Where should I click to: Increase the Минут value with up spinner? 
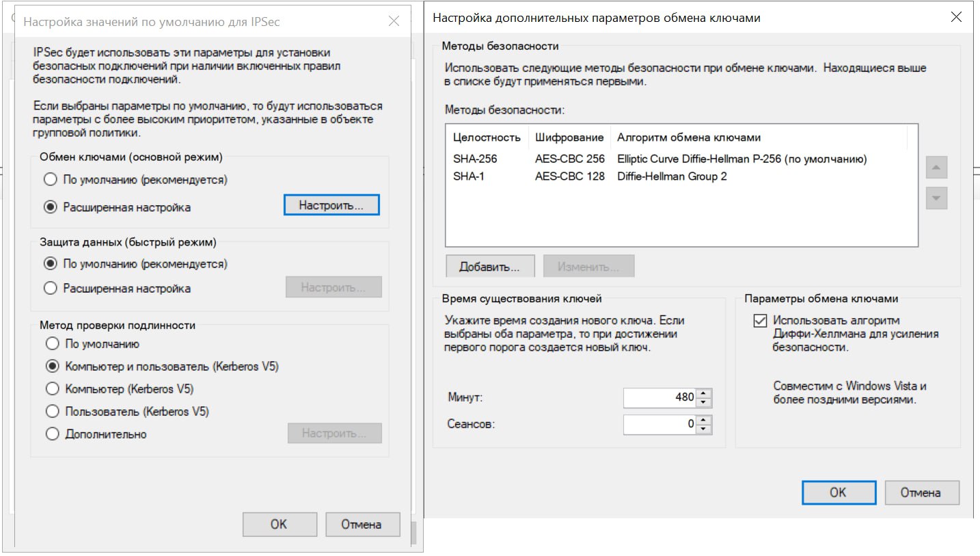(705, 393)
